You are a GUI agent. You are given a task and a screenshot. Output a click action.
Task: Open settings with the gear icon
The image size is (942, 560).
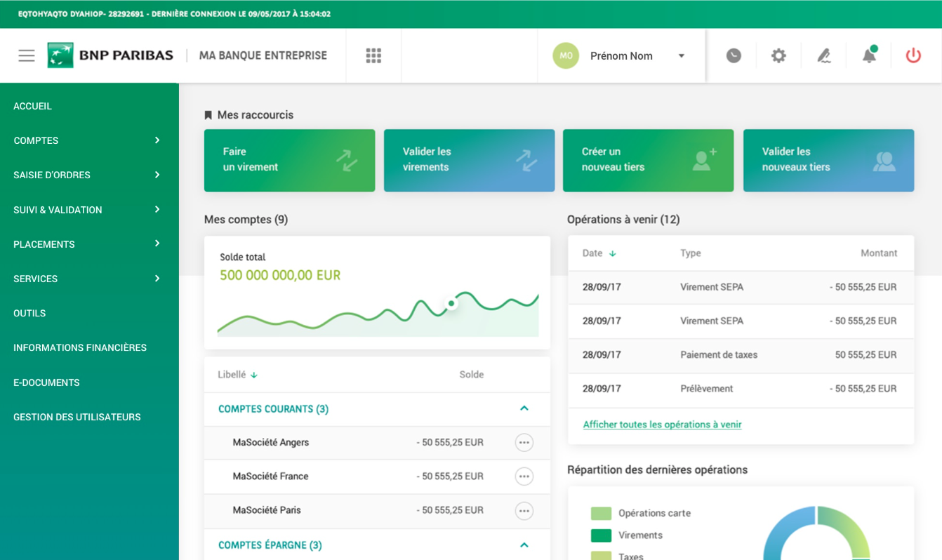778,55
